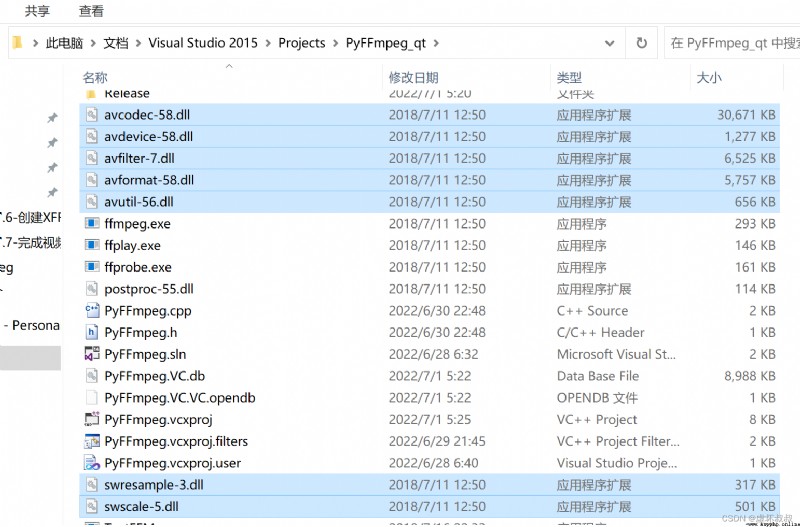This screenshot has width=800, height=527.
Task: Refresh the folder view
Action: (x=641, y=43)
